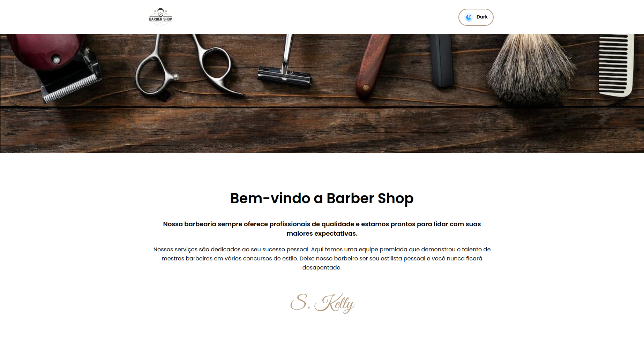
Task: Click the Barber Shop logo
Action: click(160, 16)
